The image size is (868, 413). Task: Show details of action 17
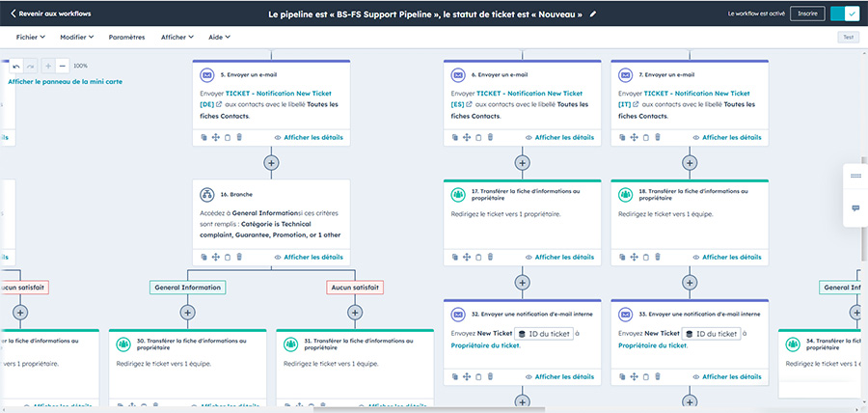tap(559, 257)
